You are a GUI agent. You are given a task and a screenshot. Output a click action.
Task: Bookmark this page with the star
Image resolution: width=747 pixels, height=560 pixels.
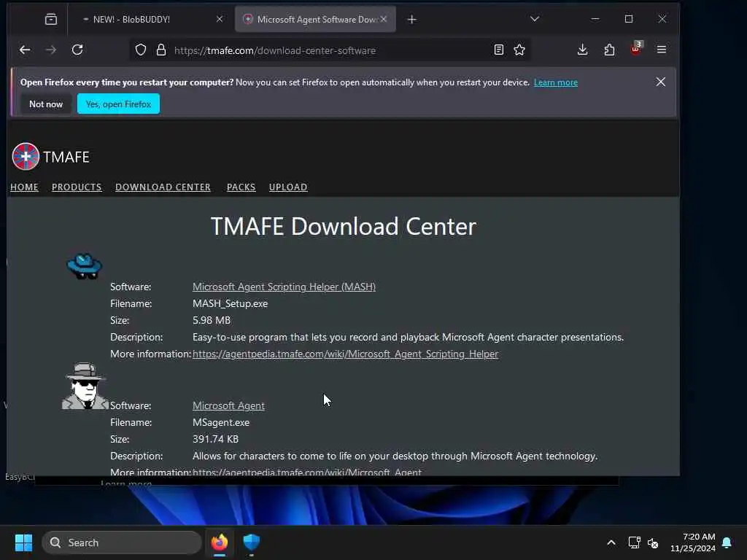(519, 50)
